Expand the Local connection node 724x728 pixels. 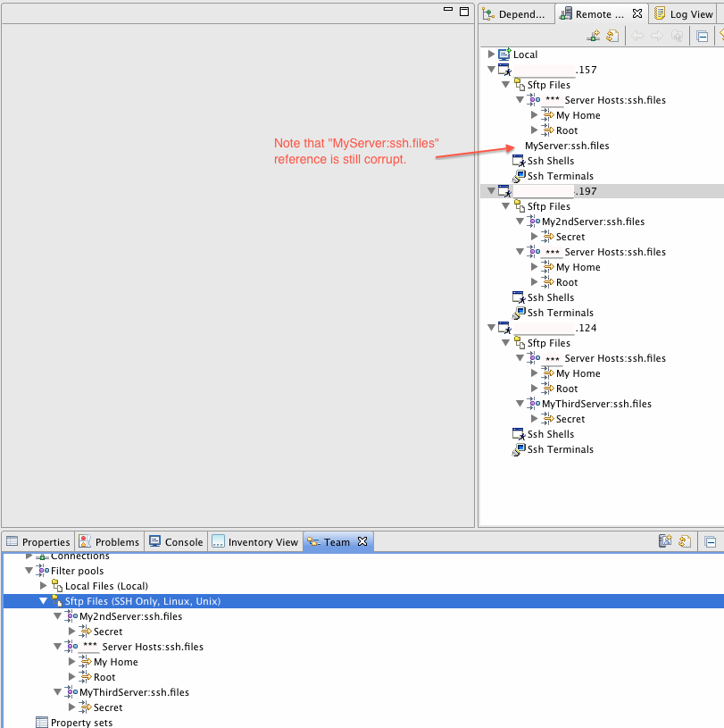tap(491, 54)
